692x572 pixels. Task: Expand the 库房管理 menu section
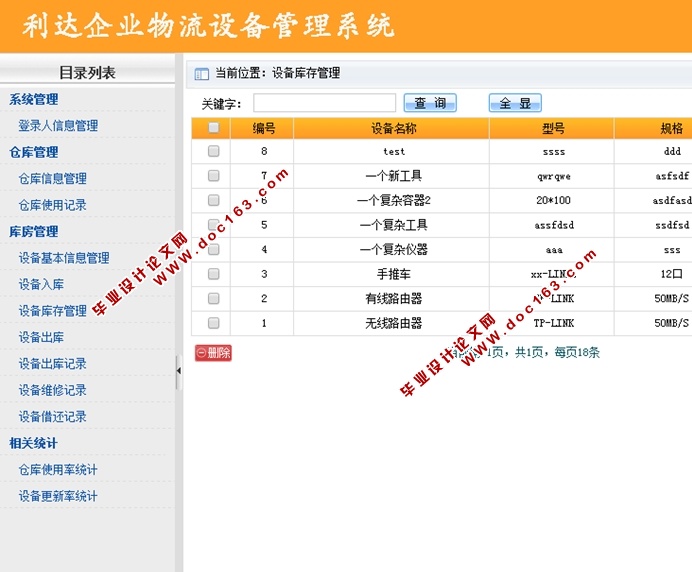coord(34,232)
